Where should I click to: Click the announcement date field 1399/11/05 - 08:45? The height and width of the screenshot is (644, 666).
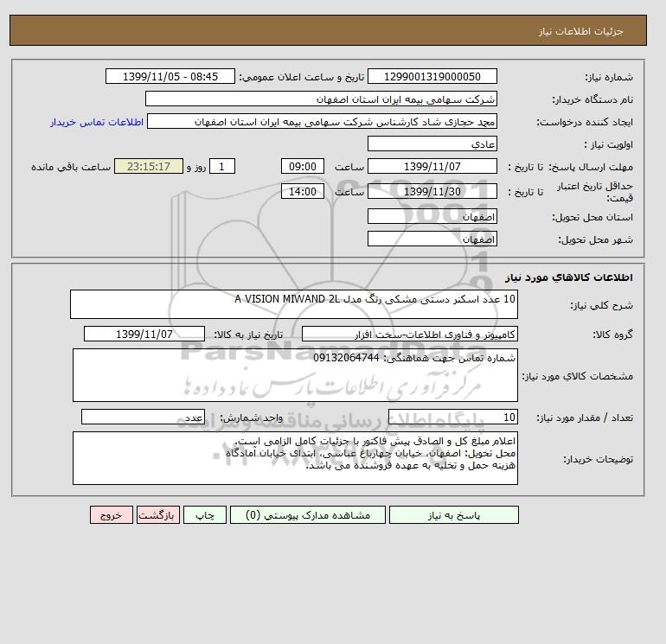click(170, 76)
